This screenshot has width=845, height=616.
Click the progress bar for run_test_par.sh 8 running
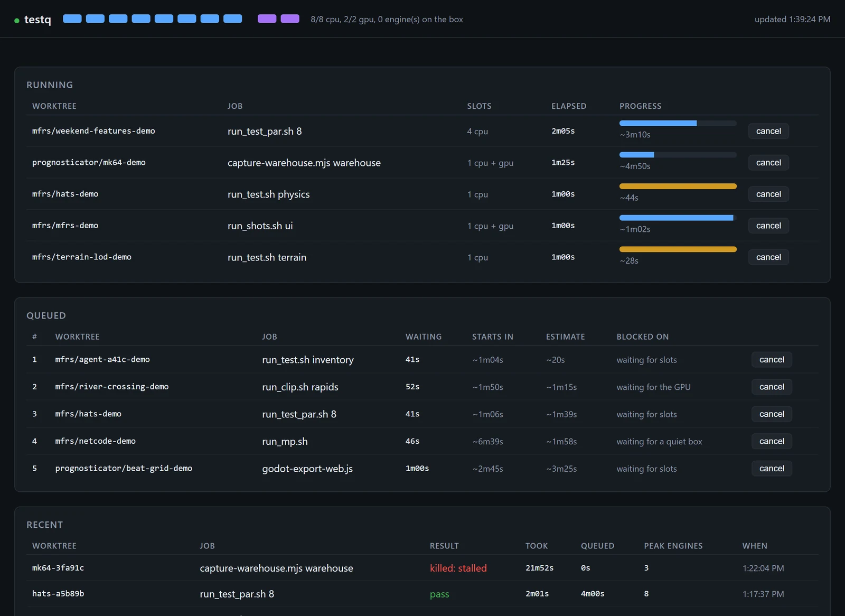coord(678,123)
